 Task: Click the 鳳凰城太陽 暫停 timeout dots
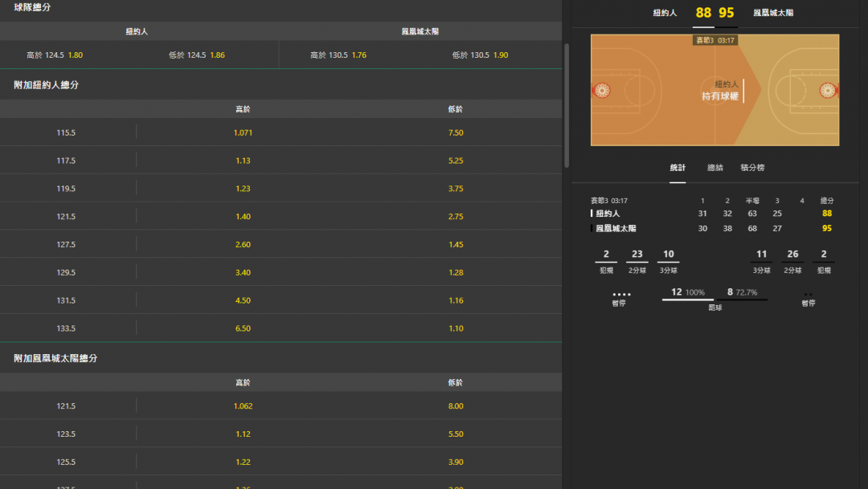point(809,295)
